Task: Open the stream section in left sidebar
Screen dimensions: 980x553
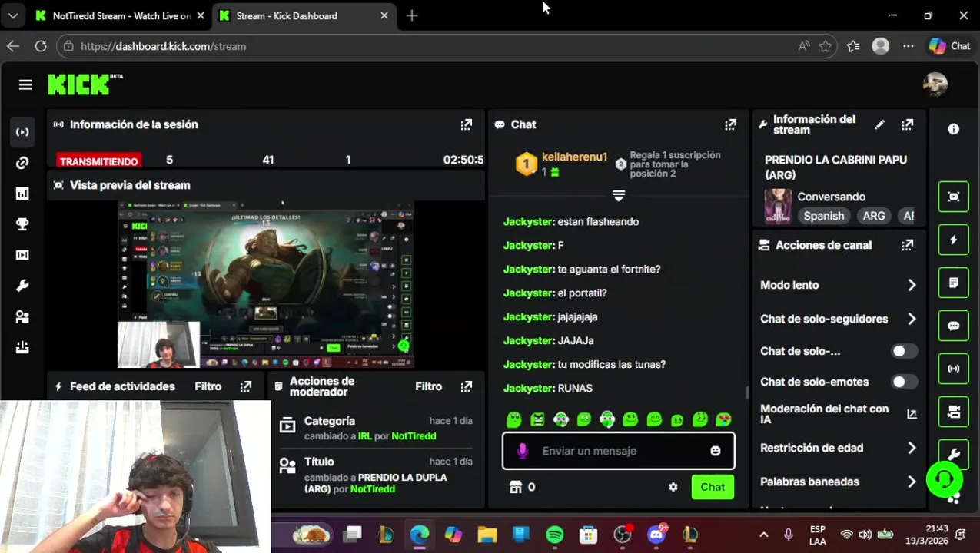Action: [22, 132]
